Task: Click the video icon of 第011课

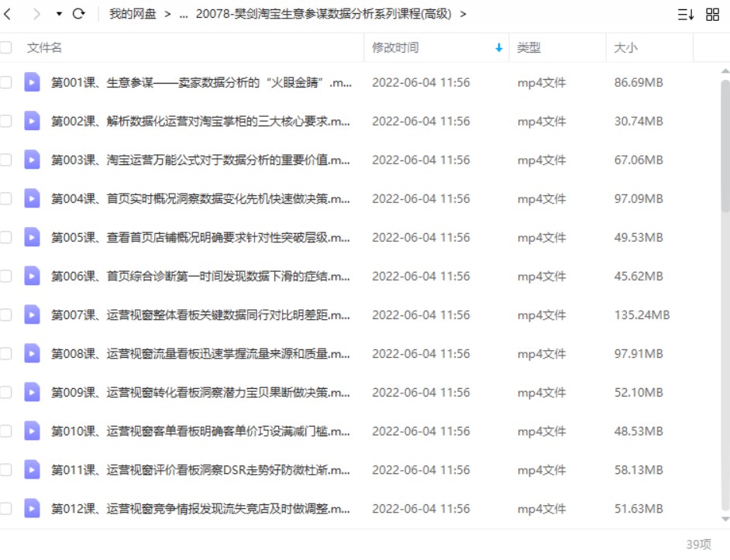Action: tap(32, 469)
